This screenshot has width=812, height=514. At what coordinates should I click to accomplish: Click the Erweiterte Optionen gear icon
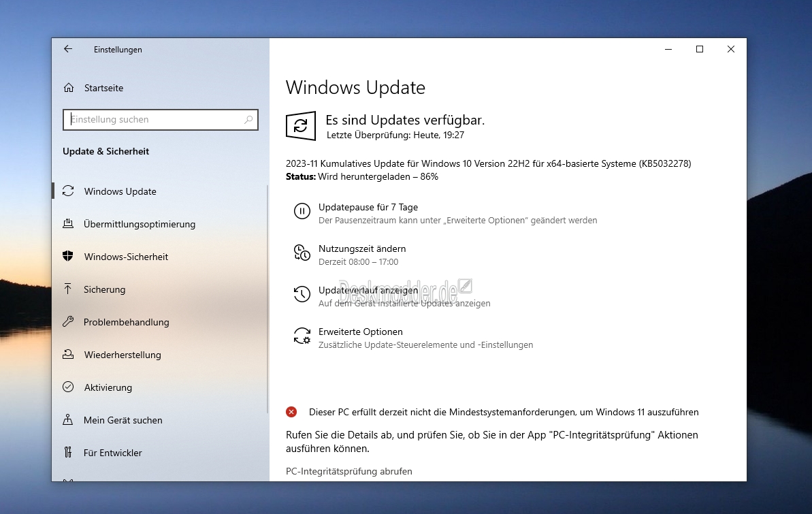coord(302,336)
